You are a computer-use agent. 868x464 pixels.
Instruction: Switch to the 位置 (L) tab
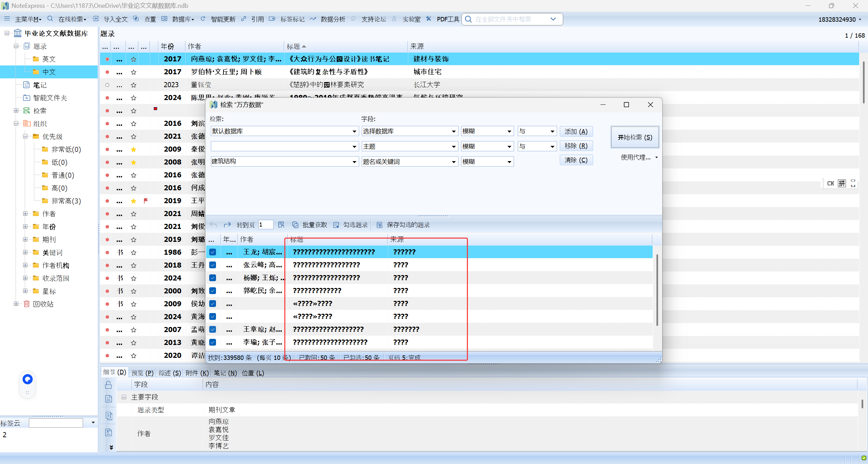[253, 373]
